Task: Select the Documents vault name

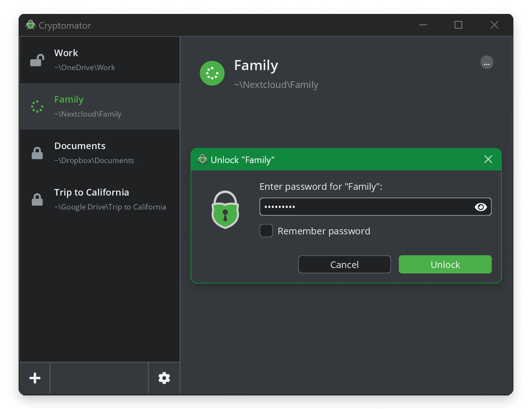Action: coord(80,146)
